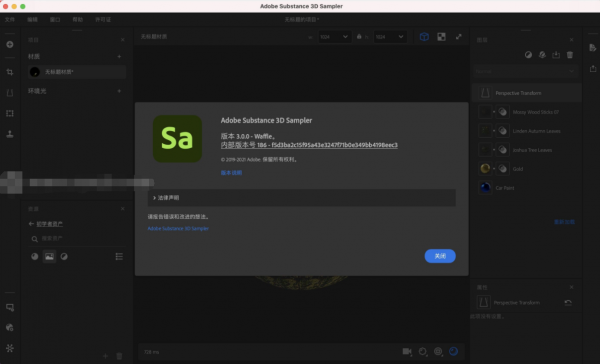Expand the 法律声明 section
The image size is (600, 364).
point(302,198)
